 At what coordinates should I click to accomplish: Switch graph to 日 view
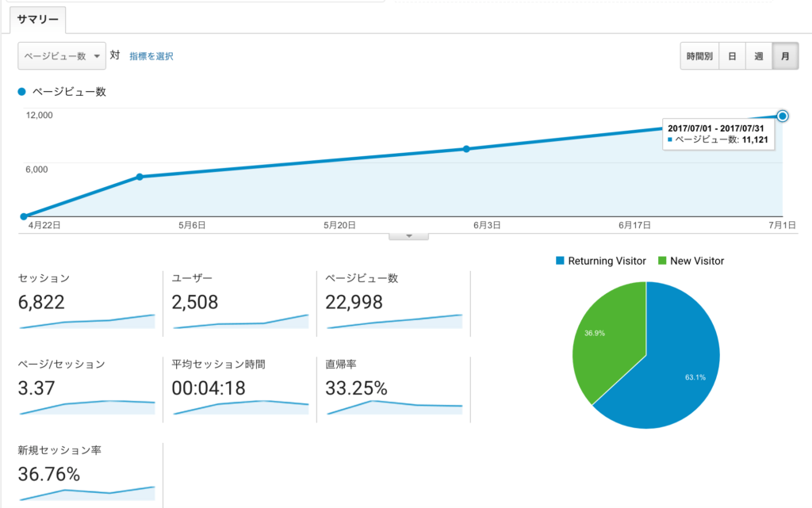pos(732,56)
